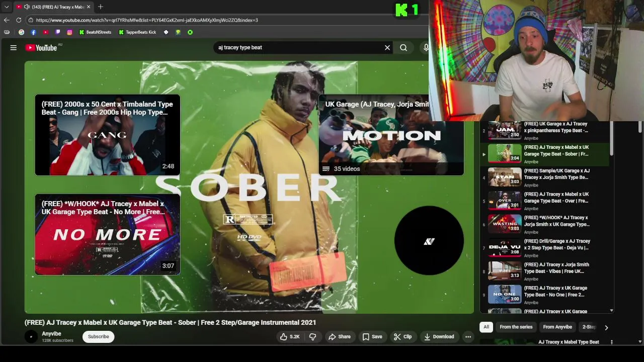Image resolution: width=644 pixels, height=362 pixels.
Task: Click the round Anyvibe end-screen subscribe logo
Action: coord(429,241)
